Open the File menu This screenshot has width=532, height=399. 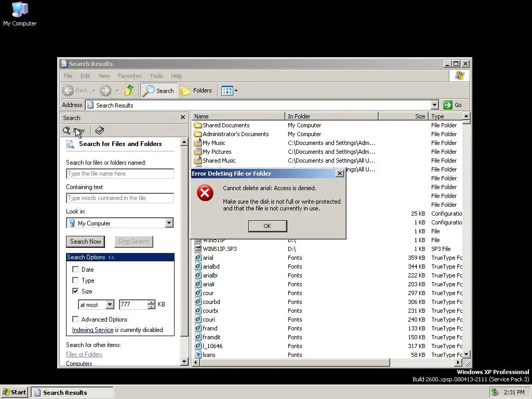(x=68, y=76)
